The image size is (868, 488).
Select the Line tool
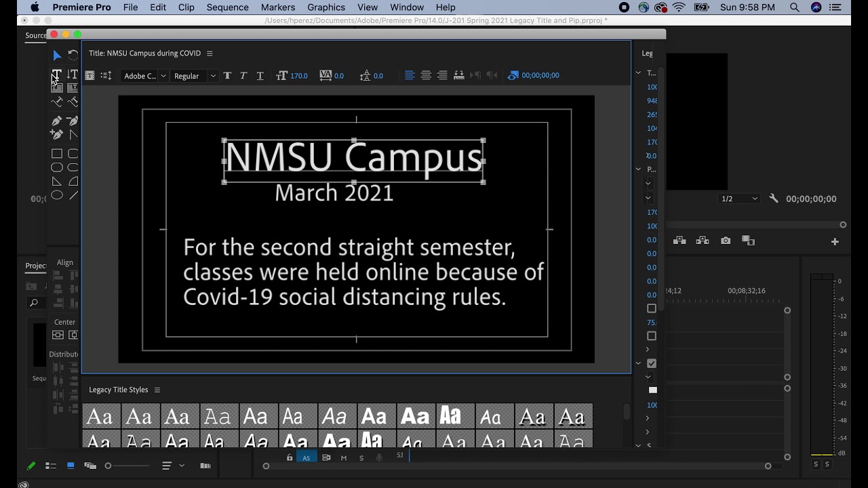pyautogui.click(x=73, y=195)
